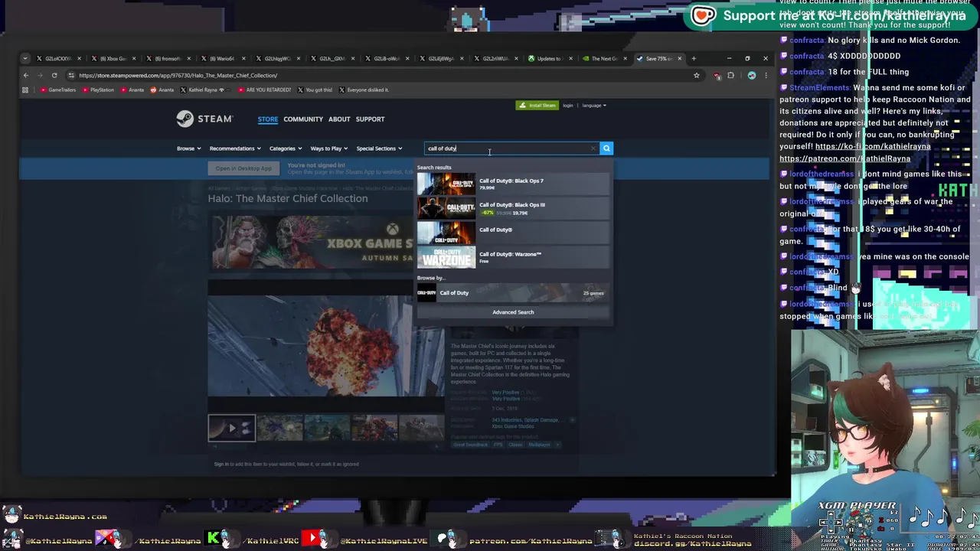Click the login link

[x=568, y=106]
